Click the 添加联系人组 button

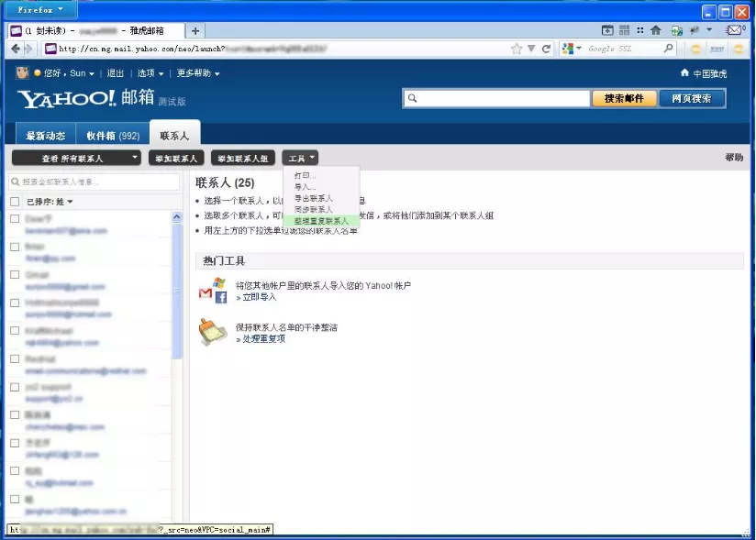242,158
